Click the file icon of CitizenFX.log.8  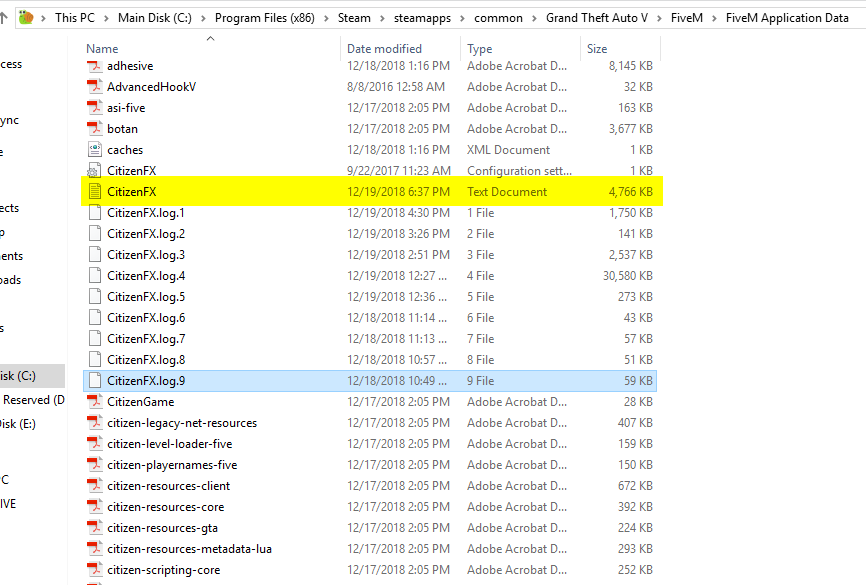[x=95, y=360]
